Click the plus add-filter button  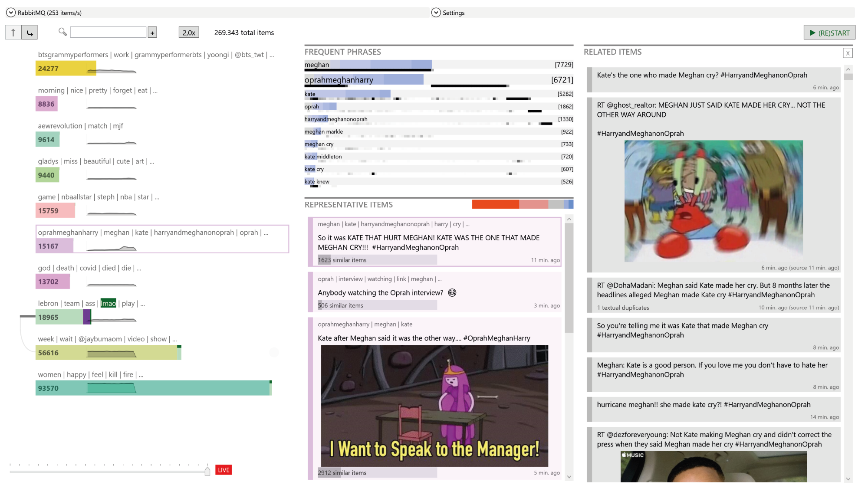pyautogui.click(x=152, y=33)
